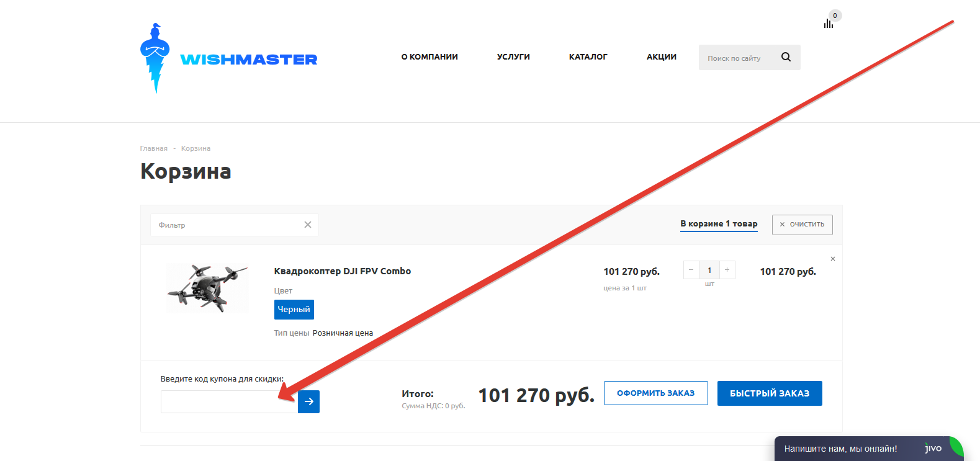
Task: Click the Сумма НДС: 0 руб. text
Action: [x=433, y=406]
